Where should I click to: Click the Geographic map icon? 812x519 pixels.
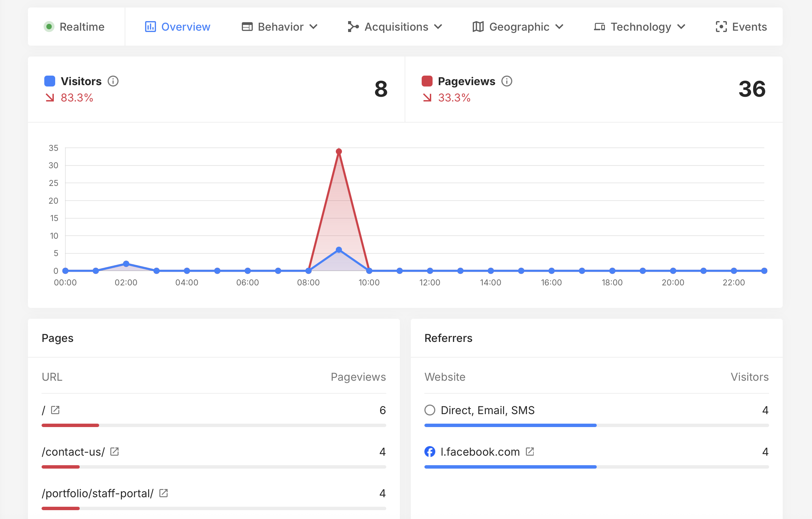478,27
